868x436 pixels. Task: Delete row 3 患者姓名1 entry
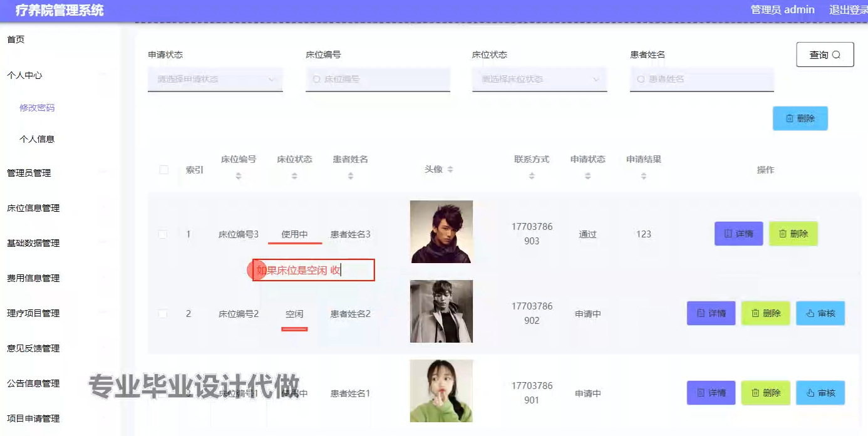[x=765, y=393]
